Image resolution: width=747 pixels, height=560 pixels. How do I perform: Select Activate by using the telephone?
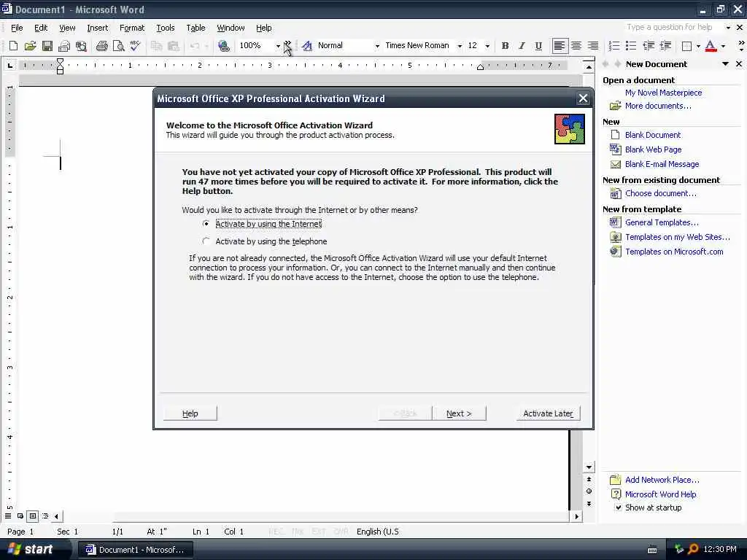[x=265, y=241]
